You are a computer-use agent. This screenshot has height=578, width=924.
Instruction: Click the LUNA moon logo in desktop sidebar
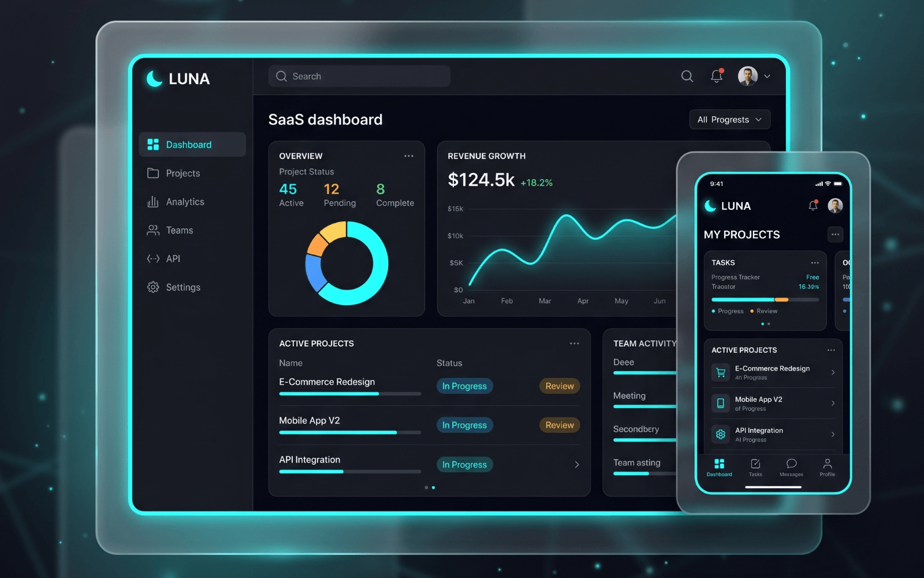click(x=154, y=79)
